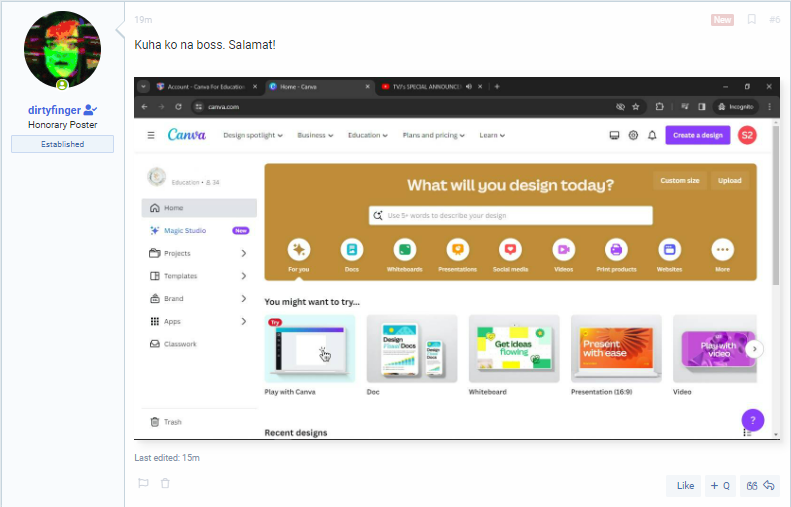Choose the Websites category icon
Viewport: 791px width, 507px height.
[669, 250]
